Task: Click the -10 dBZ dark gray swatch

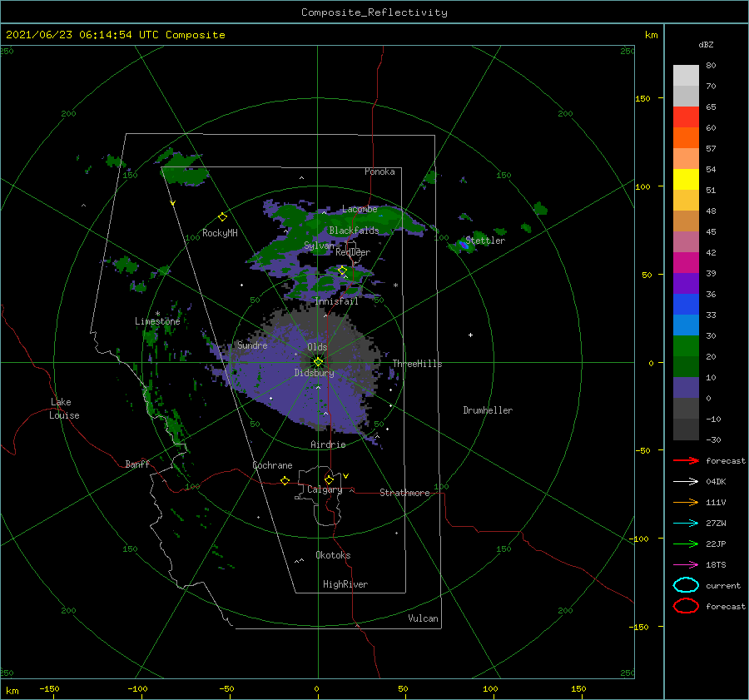Action: (686, 429)
